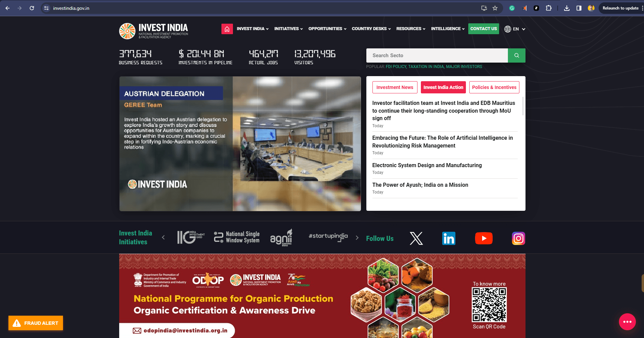Click the 13,207,496 Visitors counter

[x=315, y=57]
